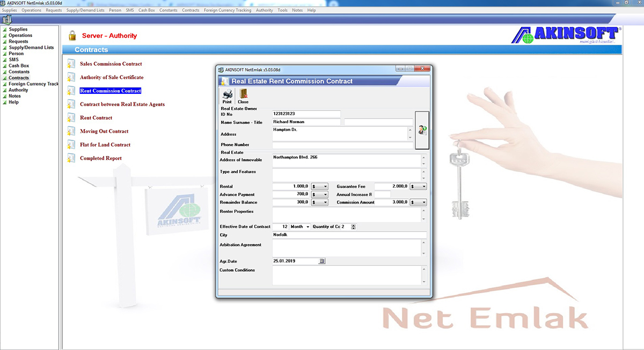Image resolution: width=644 pixels, height=350 pixels.
Task: Click the Phone Number input field
Action: [x=343, y=145]
